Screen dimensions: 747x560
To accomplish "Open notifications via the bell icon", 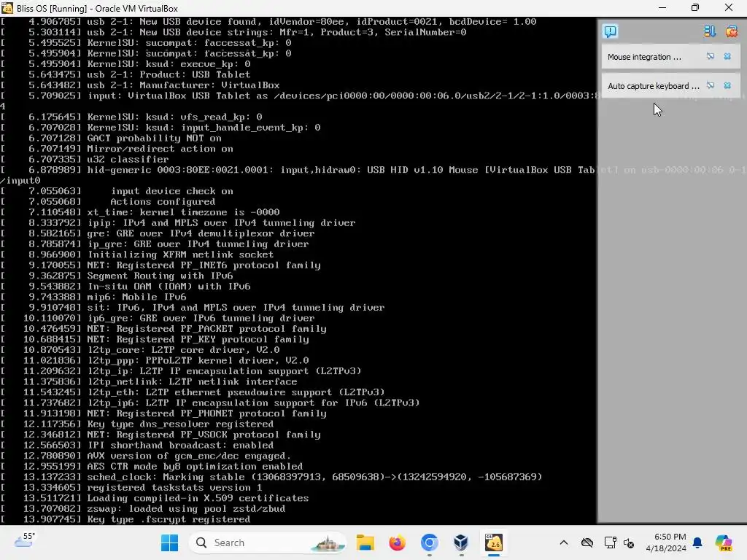I will [x=697, y=542].
